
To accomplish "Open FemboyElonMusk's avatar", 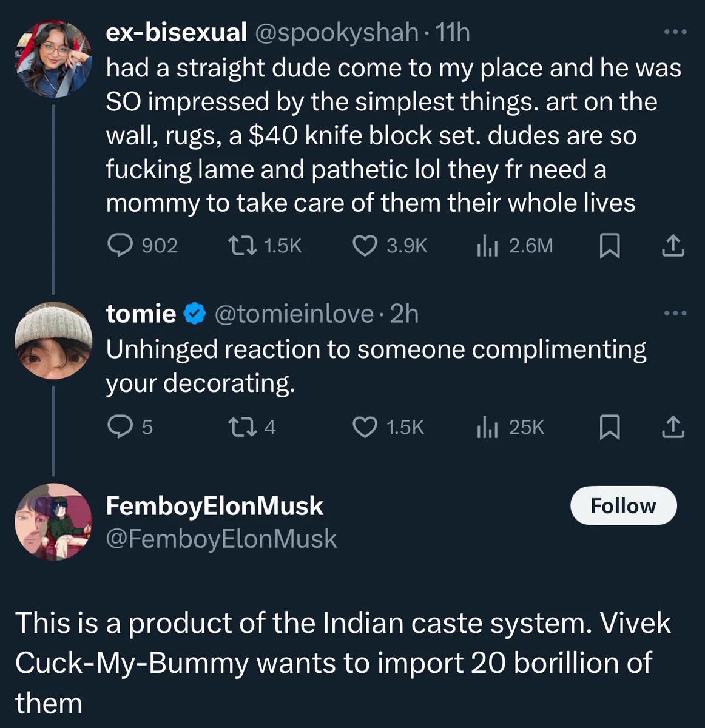I will [x=53, y=522].
